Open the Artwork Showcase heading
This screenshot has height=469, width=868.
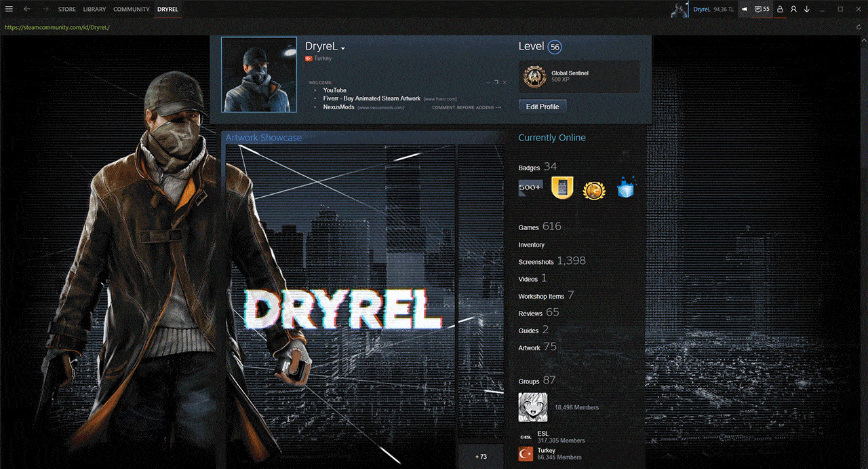[x=263, y=138]
